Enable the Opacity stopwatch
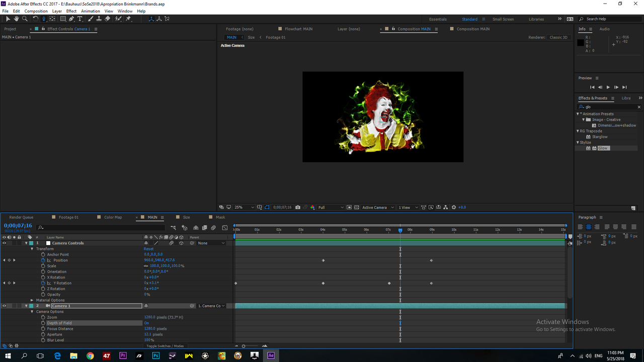The width and height of the screenshot is (644, 362). [x=43, y=295]
